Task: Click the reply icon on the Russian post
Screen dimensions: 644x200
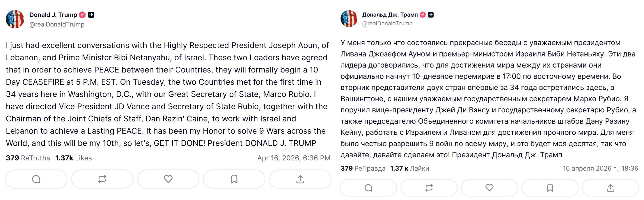Action: pos(368,188)
